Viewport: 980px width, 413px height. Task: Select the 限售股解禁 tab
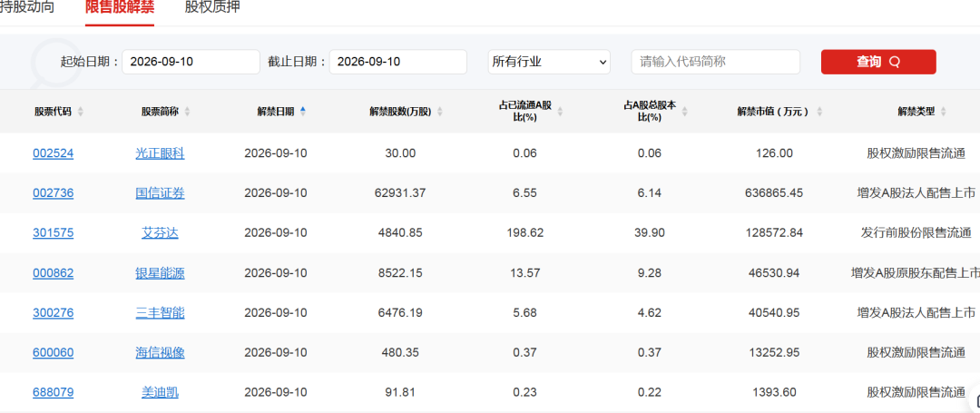120,7
